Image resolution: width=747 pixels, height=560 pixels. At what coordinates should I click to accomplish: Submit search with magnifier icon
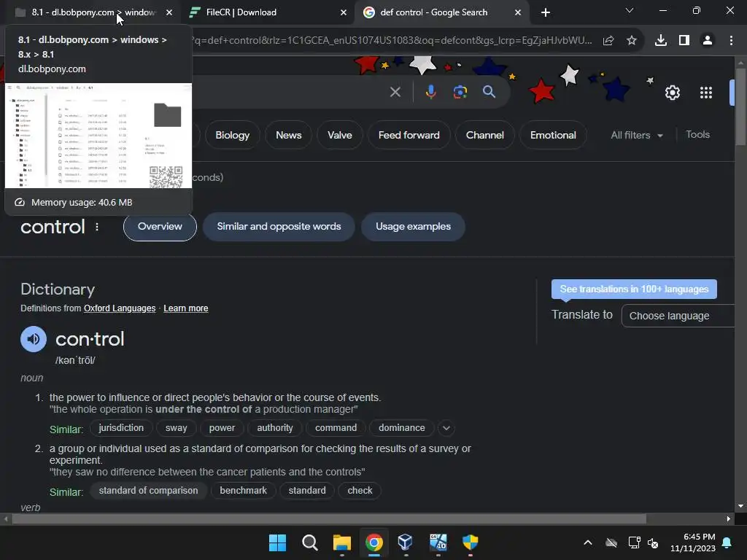(x=489, y=92)
